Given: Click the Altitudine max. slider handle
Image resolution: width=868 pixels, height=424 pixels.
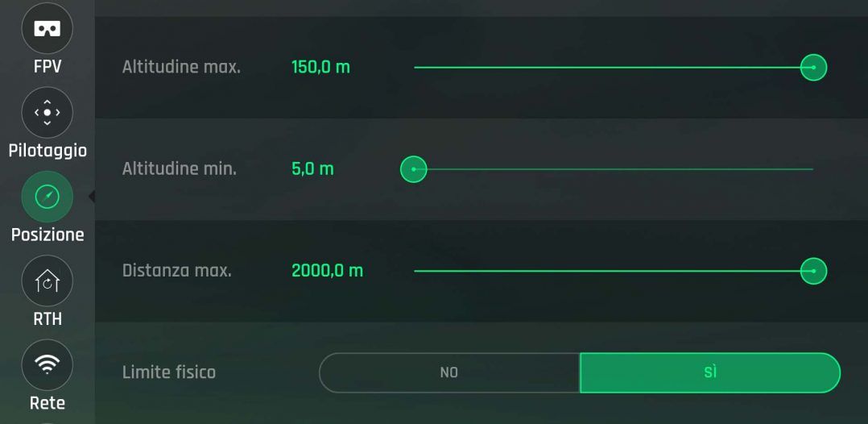Looking at the screenshot, I should tap(813, 68).
